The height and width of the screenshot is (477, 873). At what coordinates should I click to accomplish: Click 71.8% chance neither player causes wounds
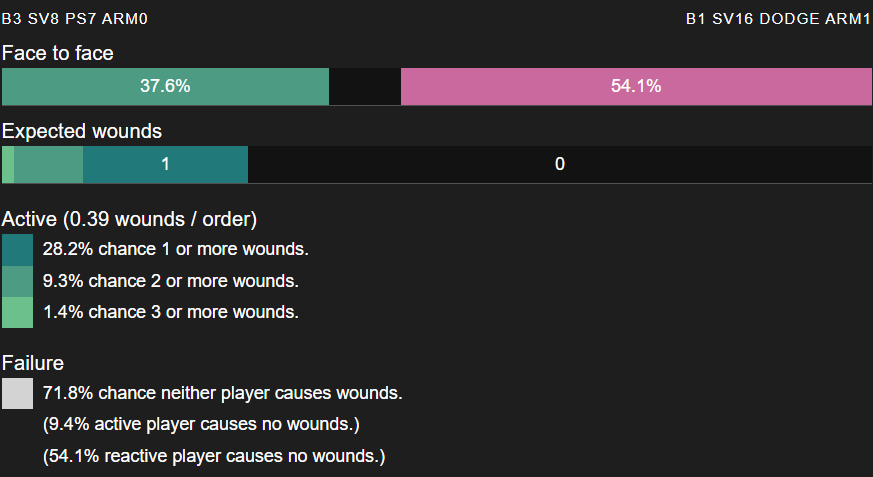pos(223,394)
